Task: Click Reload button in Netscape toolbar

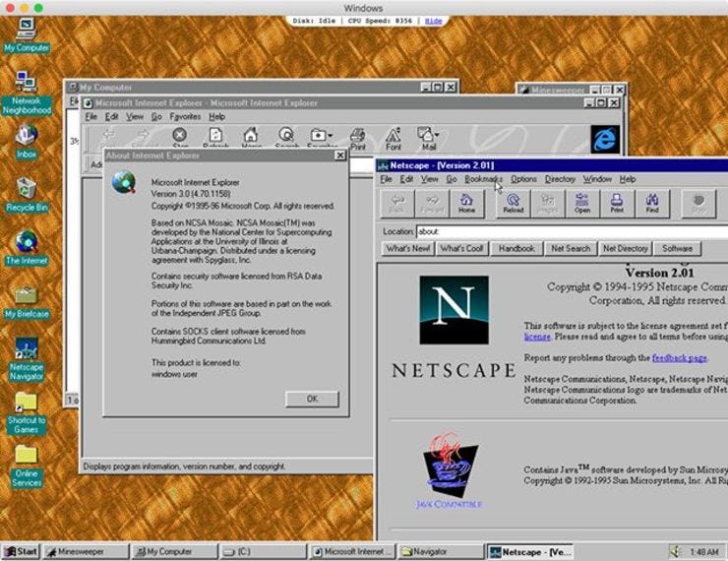Action: point(513,204)
